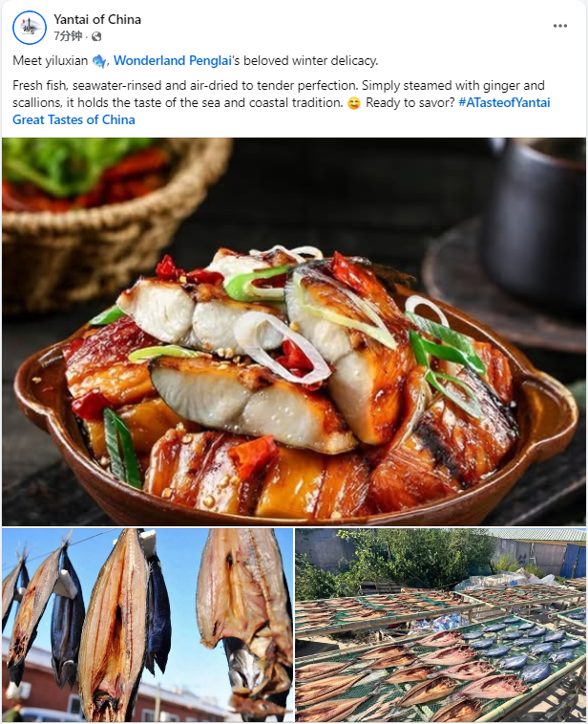The width and height of the screenshot is (588, 724).
Task: View the braised fish dish photo
Action: point(294,331)
